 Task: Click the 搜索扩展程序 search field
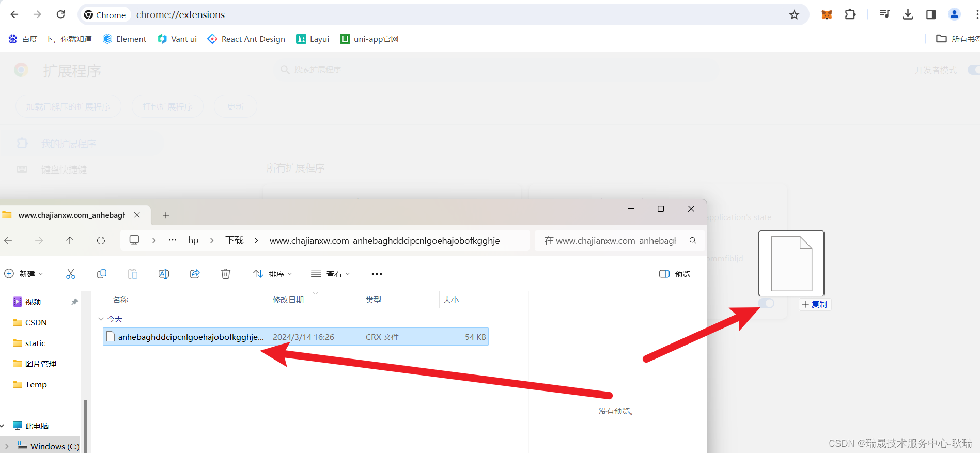tap(496, 69)
